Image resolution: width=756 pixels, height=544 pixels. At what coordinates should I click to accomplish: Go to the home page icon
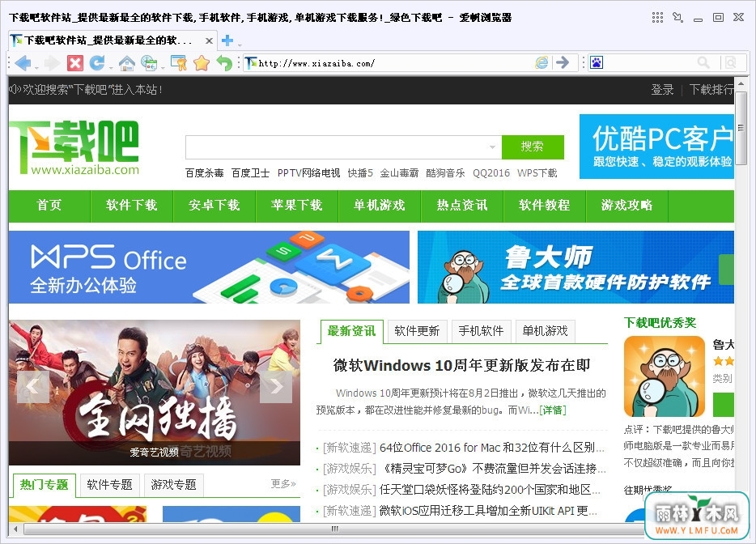[126, 62]
